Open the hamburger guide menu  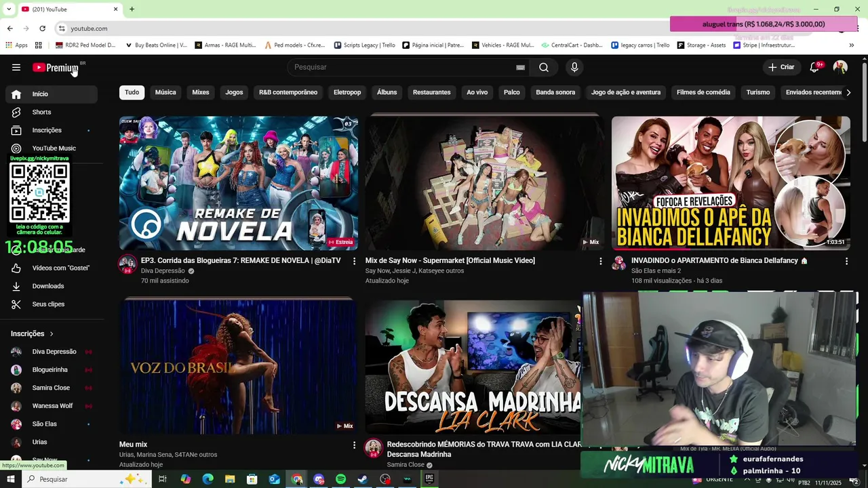tap(16, 67)
